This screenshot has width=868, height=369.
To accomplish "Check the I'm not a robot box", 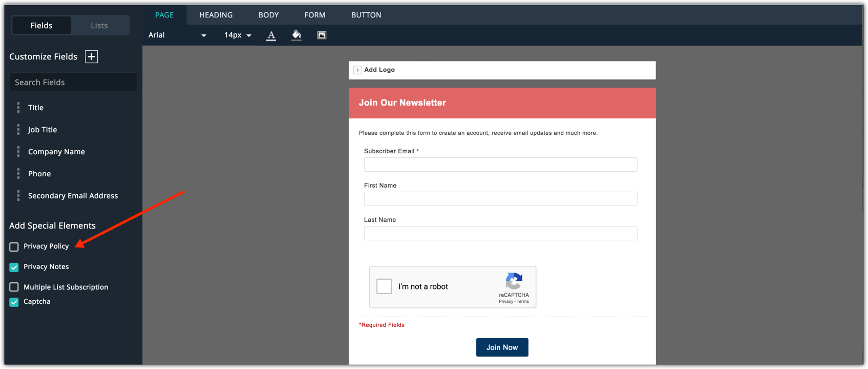I will pos(384,286).
